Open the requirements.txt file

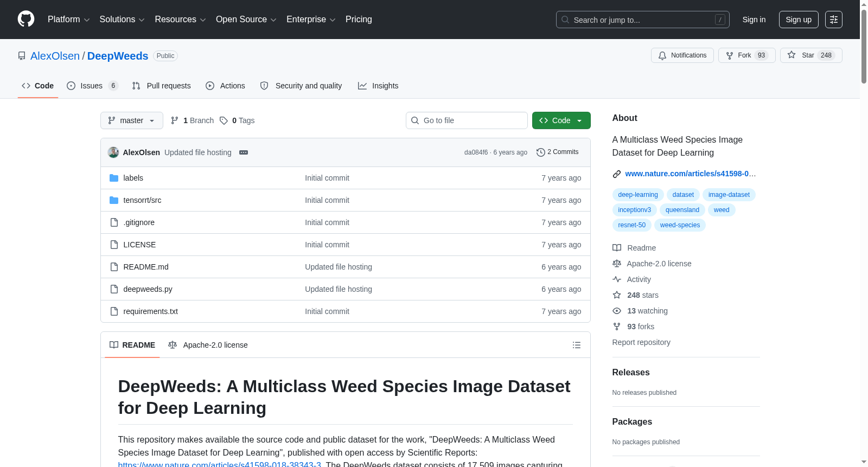click(151, 311)
